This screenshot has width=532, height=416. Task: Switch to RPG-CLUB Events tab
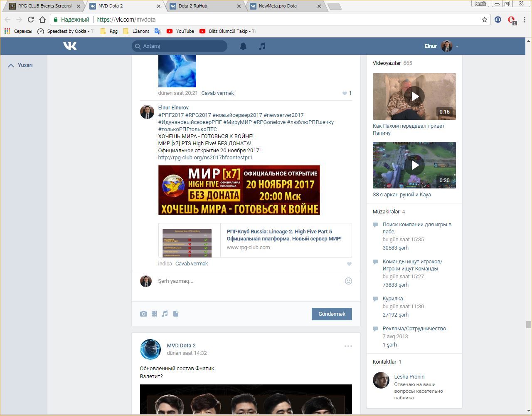[x=45, y=6]
